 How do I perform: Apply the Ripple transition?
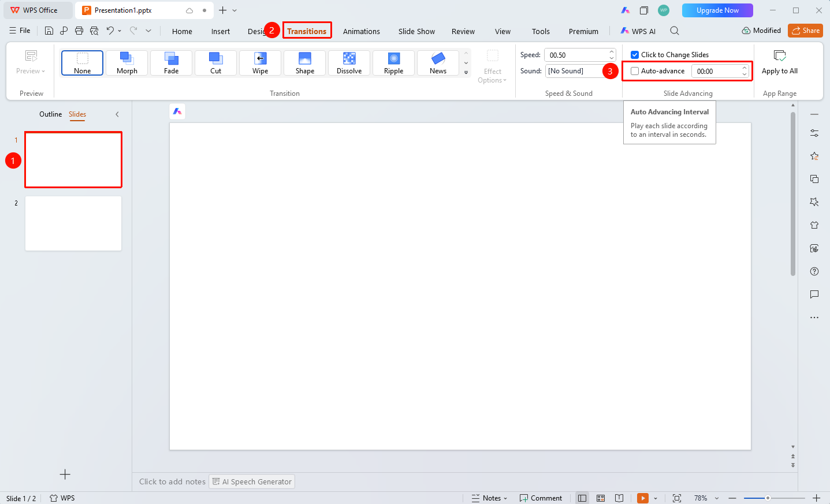[394, 63]
